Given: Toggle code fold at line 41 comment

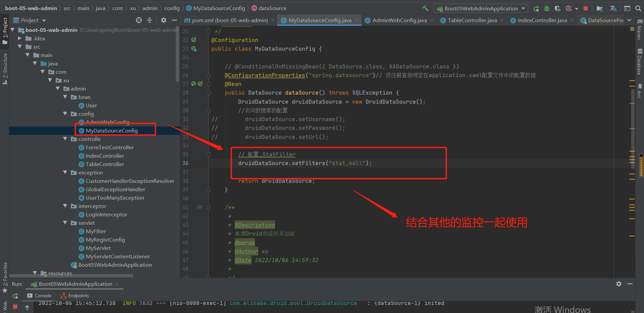Looking at the screenshot, I should pos(209,208).
